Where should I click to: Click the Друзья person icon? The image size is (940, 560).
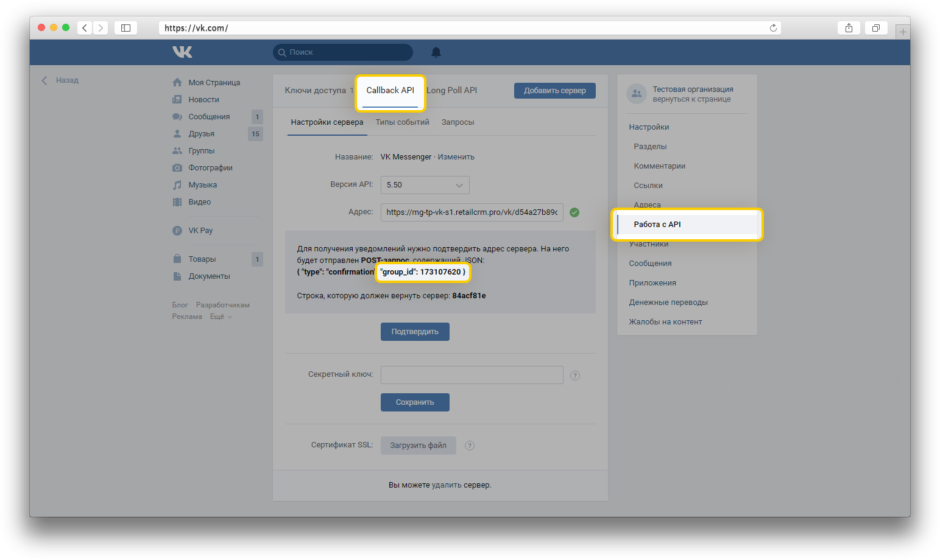pos(177,133)
